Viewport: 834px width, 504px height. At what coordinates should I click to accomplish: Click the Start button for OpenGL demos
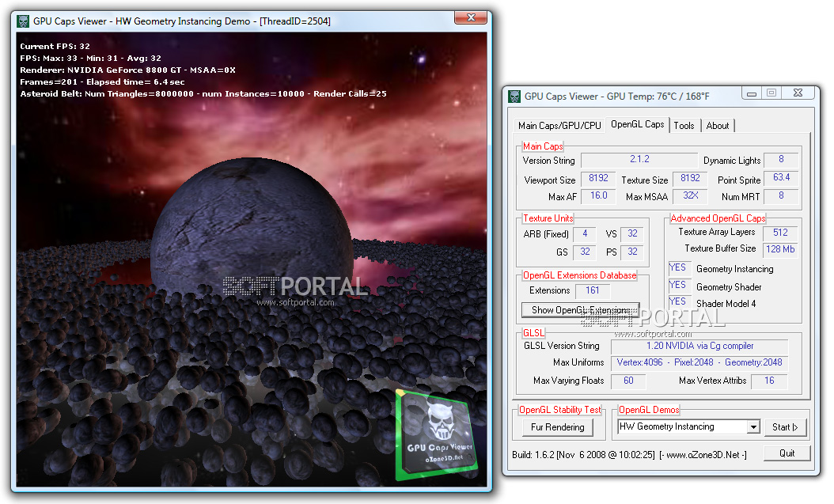click(x=785, y=427)
